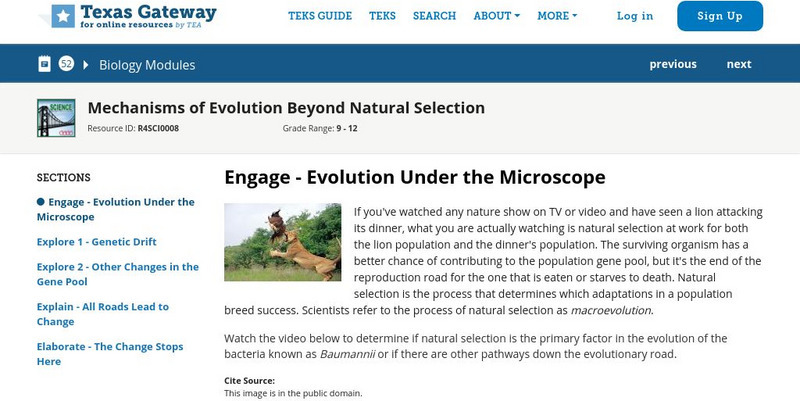Go to the TEKS menu item
The width and height of the screenshot is (800, 401).
(382, 16)
